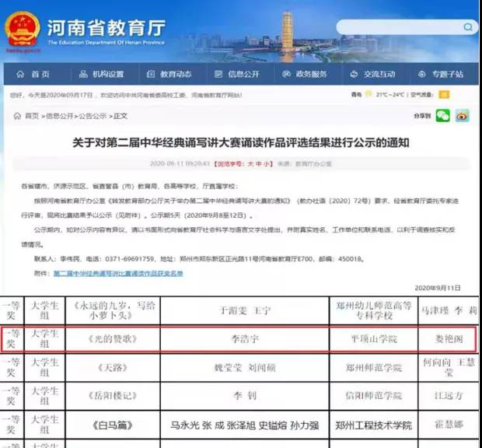Click table cell 郑州幼儿师范高等专科学校
Viewport: 482px width, 448px height.
[374, 310]
